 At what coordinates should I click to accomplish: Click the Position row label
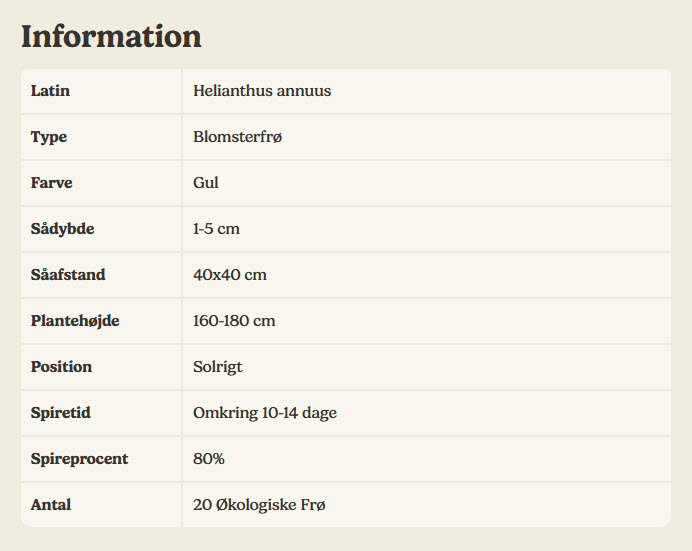click(61, 367)
